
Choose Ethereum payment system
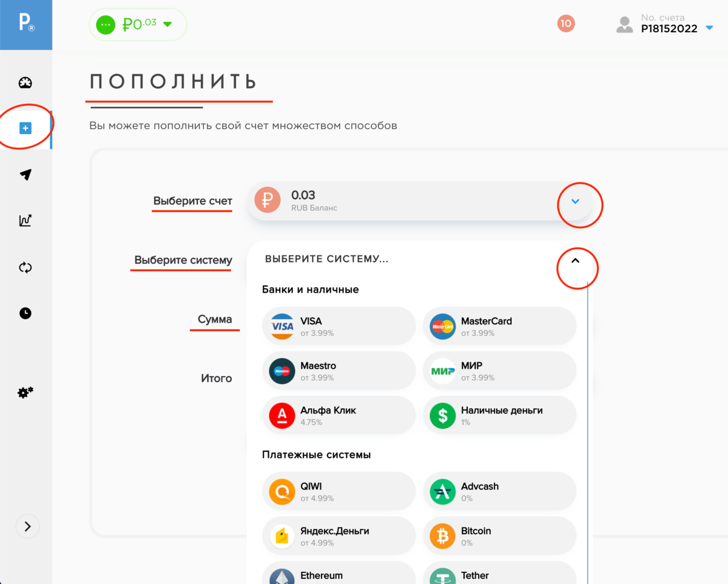pos(339,573)
